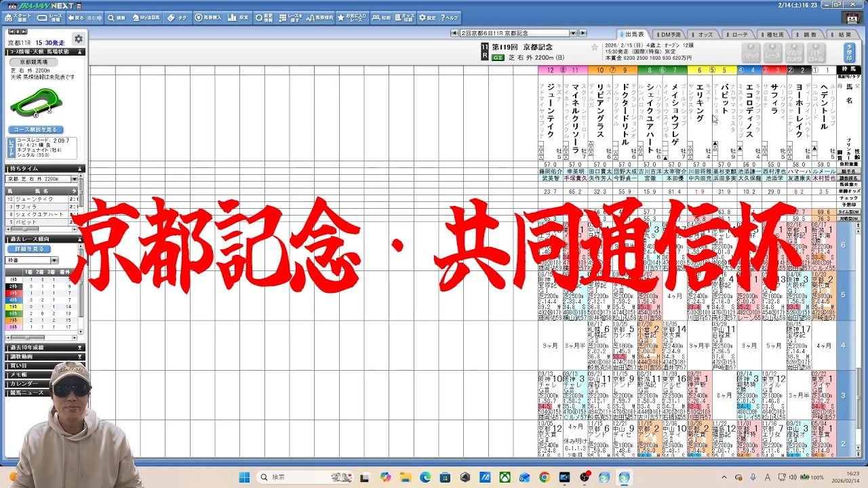Click horse name リビアングラス in the table
Image resolution: width=868 pixels, height=488 pixels.
click(600, 112)
